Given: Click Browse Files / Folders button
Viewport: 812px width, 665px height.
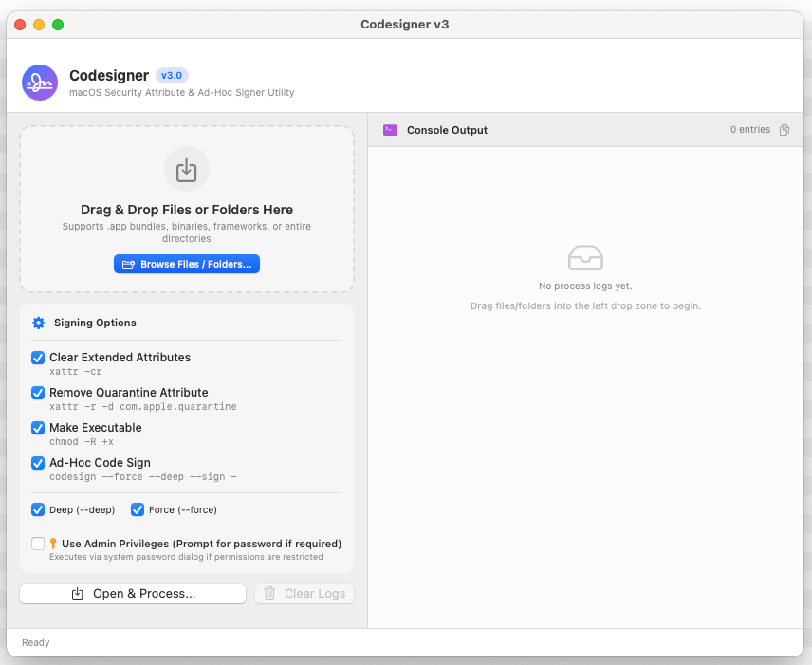Looking at the screenshot, I should (x=187, y=264).
